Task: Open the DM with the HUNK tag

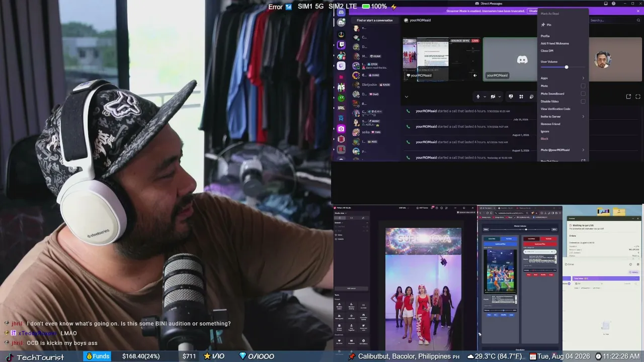Action: click(x=375, y=56)
